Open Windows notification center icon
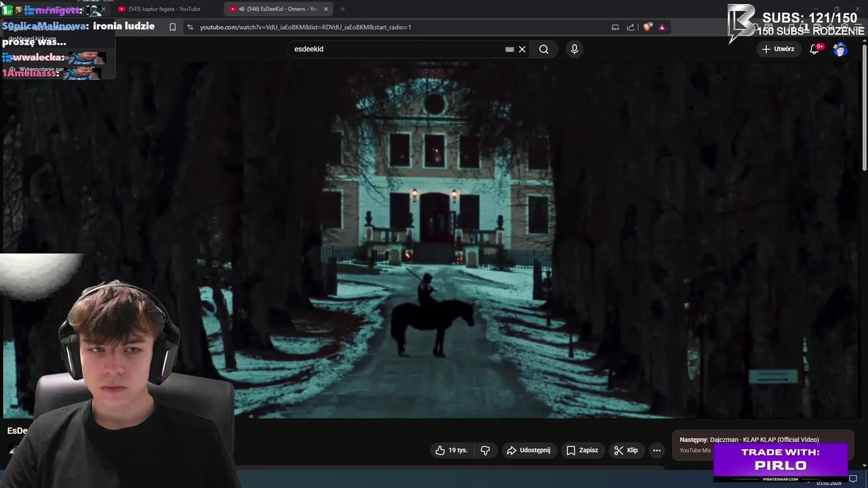868x488 pixels. click(x=853, y=479)
